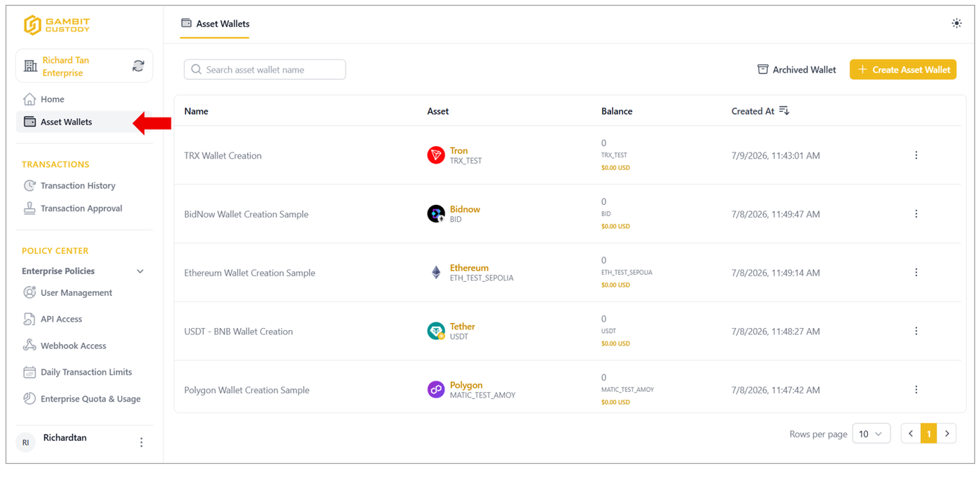Image resolution: width=980 pixels, height=477 pixels.
Task: Toggle the light/dark theme sun icon
Action: click(956, 24)
